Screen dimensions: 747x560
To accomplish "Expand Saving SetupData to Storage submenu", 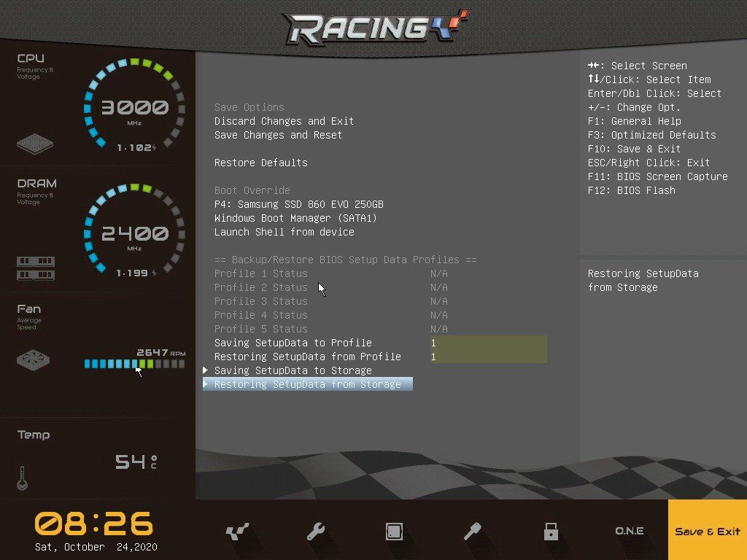I will coord(293,370).
